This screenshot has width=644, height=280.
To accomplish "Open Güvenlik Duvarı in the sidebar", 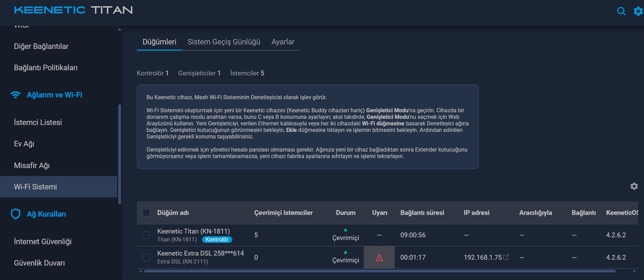I will [39, 263].
